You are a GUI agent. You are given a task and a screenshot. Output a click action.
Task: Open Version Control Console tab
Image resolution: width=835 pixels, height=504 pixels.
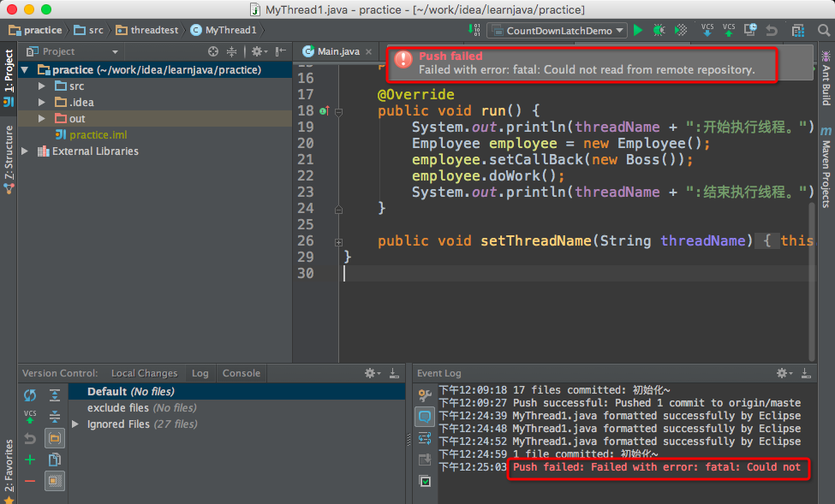(242, 373)
